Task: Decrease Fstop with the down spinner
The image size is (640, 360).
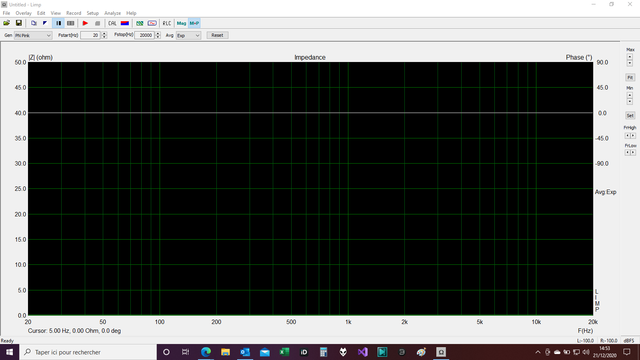Action: [158, 37]
